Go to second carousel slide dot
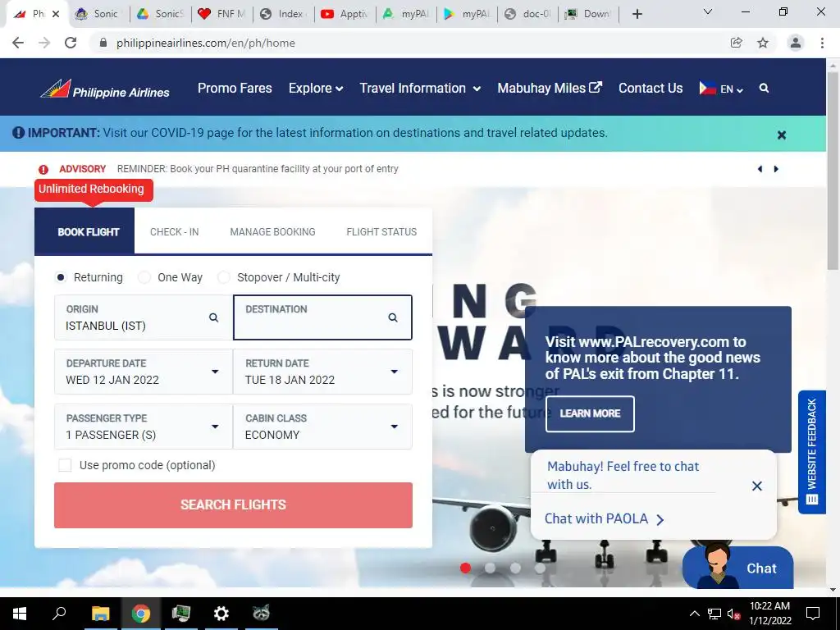 (x=491, y=568)
